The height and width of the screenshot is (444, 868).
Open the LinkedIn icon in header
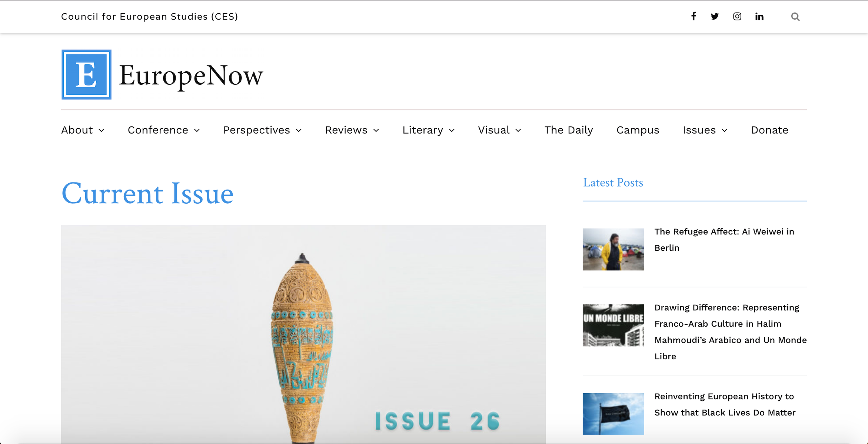(759, 16)
